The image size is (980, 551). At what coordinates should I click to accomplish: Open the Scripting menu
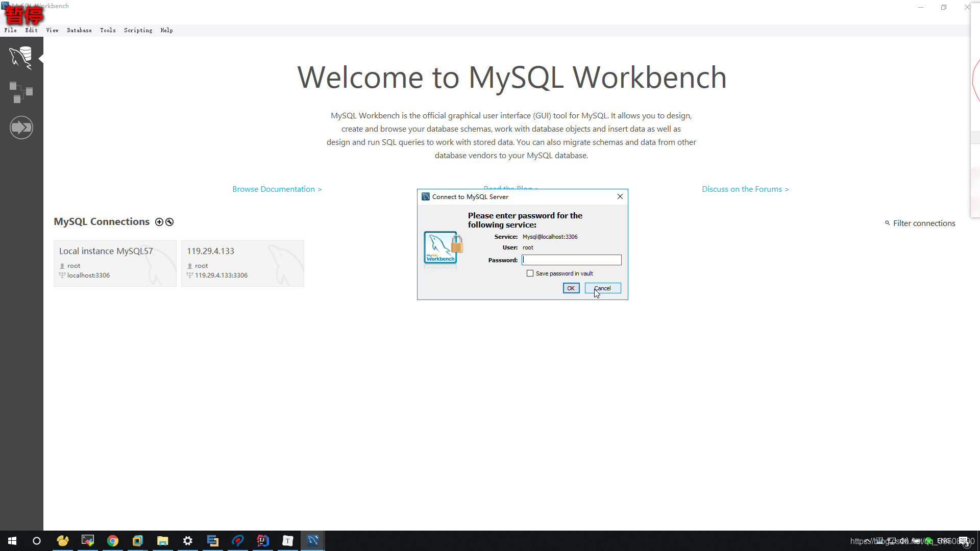coord(138,30)
